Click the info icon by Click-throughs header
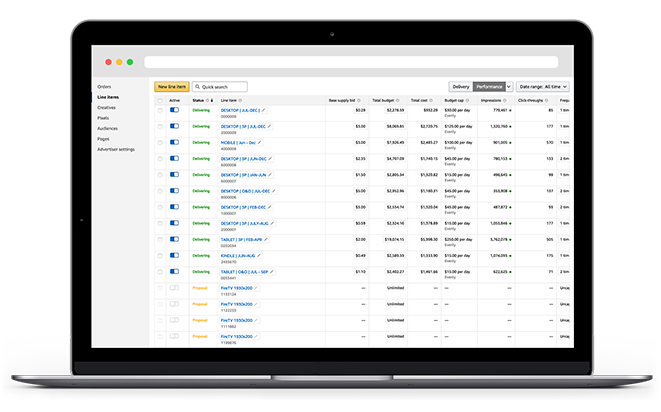The image size is (661, 412). [x=546, y=100]
